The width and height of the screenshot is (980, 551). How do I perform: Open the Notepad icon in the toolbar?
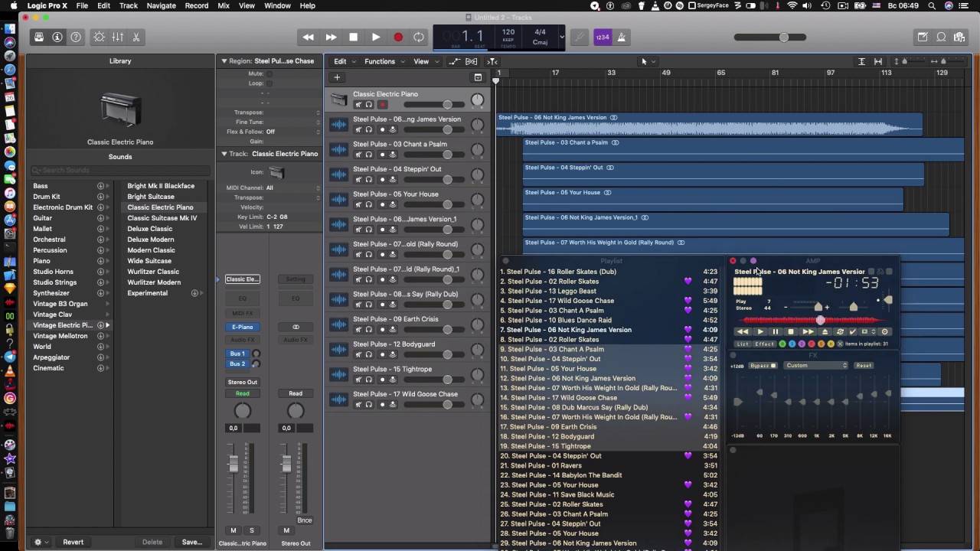click(x=923, y=37)
